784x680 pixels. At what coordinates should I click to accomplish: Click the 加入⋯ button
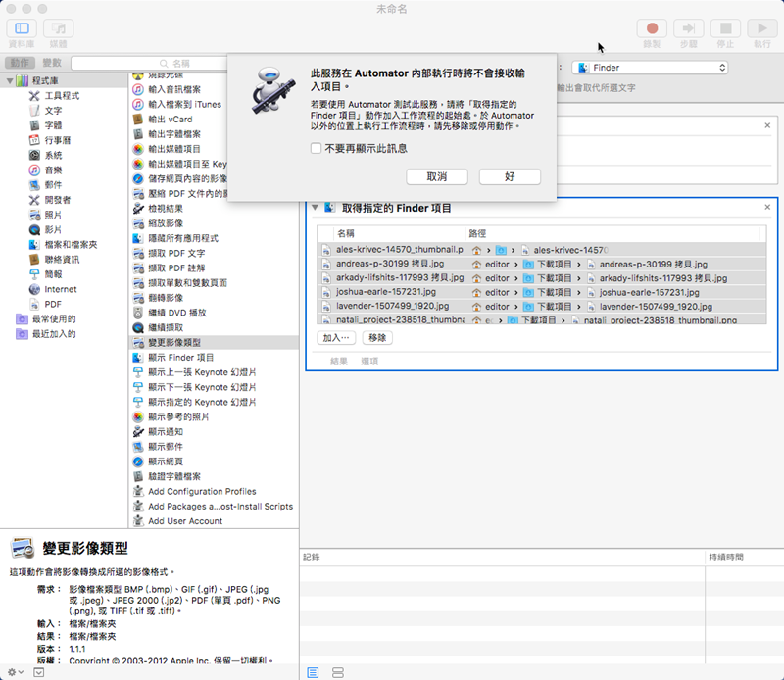click(x=337, y=337)
